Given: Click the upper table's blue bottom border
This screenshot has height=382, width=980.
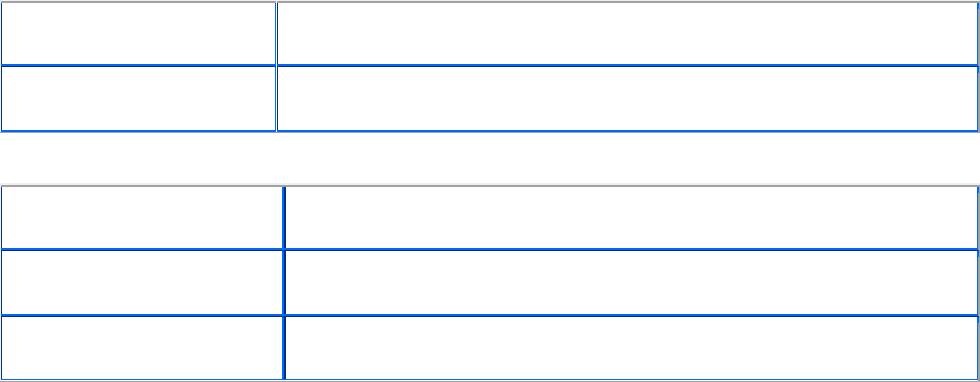Looking at the screenshot, I should (x=490, y=131).
